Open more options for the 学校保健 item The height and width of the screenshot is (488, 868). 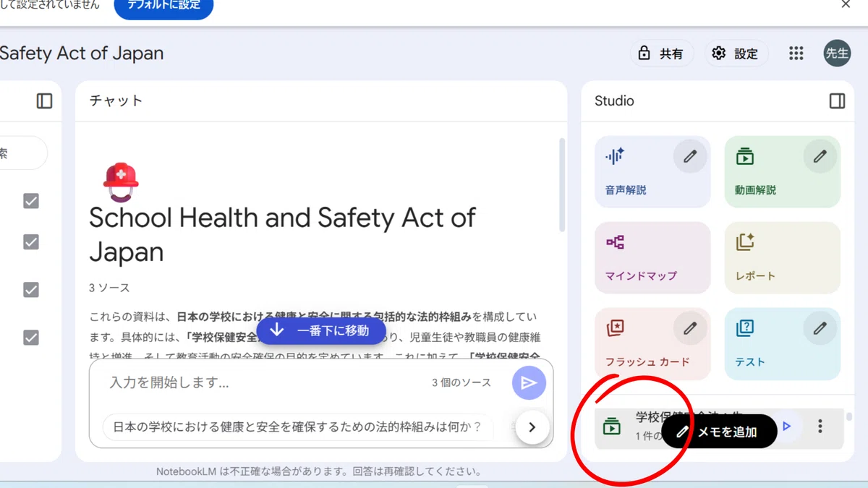point(820,427)
